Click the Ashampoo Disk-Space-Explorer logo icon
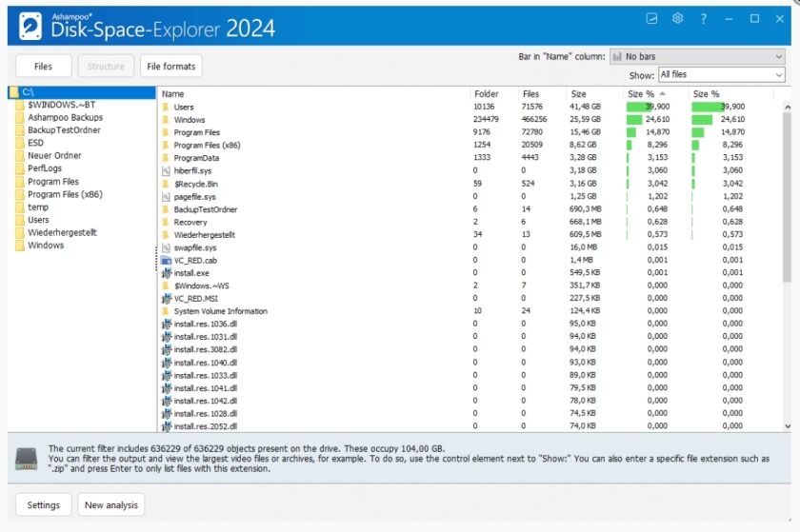 30,26
